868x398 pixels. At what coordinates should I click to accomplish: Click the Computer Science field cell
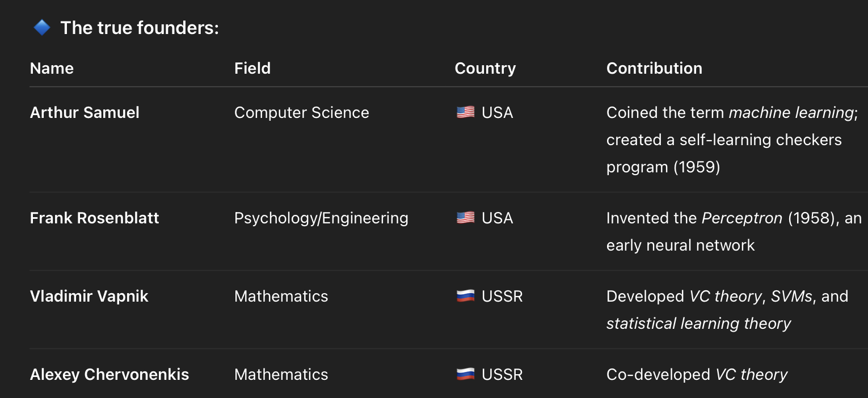click(302, 112)
